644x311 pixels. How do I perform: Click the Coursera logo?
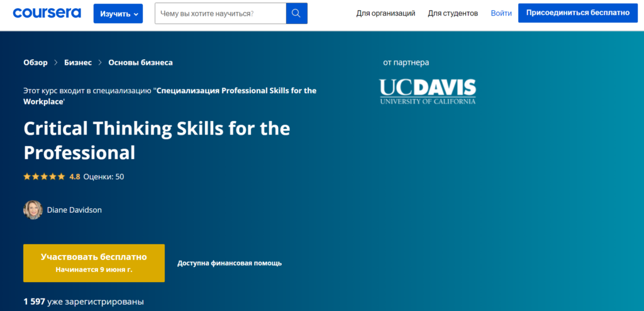pyautogui.click(x=48, y=13)
